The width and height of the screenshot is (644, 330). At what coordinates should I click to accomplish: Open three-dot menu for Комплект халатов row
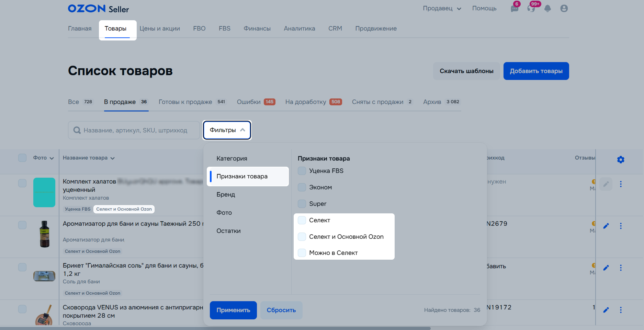[620, 184]
